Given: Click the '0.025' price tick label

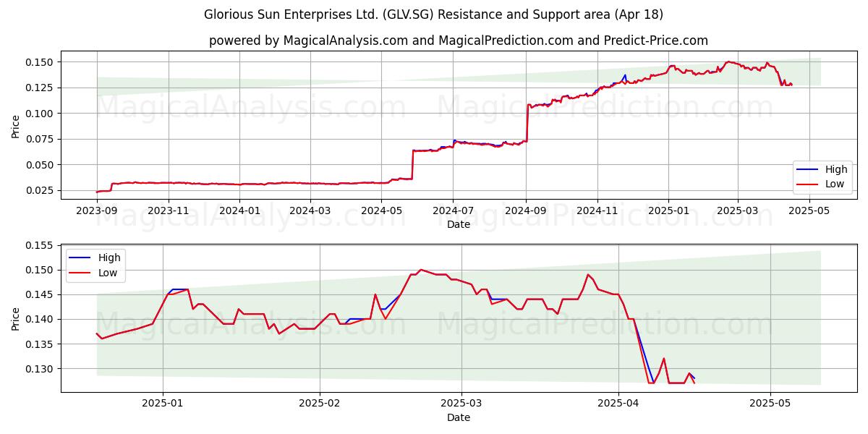Looking at the screenshot, I should point(41,190).
